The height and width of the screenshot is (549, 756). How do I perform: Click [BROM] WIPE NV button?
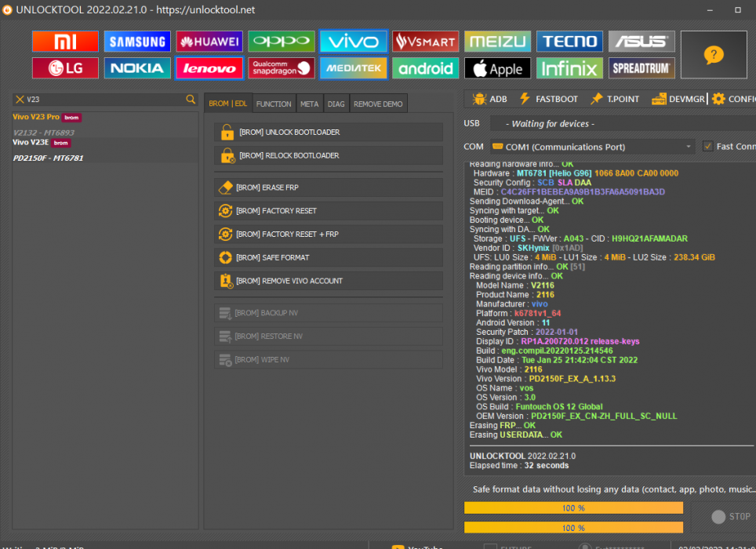pyautogui.click(x=329, y=360)
